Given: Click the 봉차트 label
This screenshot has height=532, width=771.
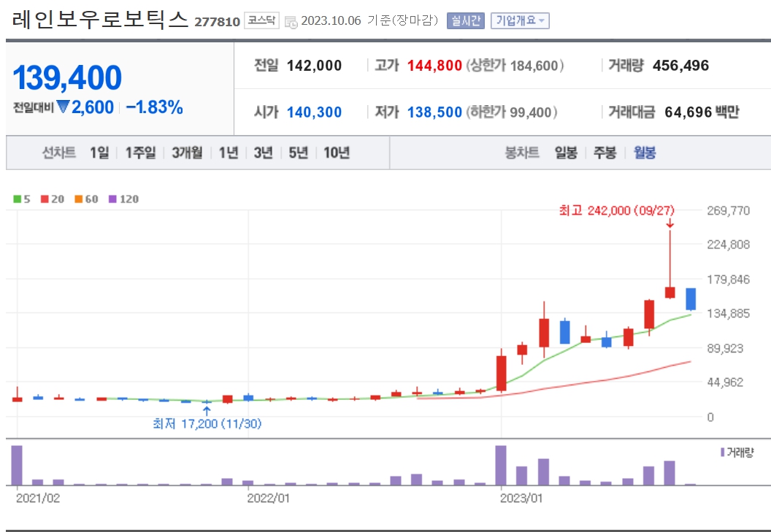Looking at the screenshot, I should point(522,153).
